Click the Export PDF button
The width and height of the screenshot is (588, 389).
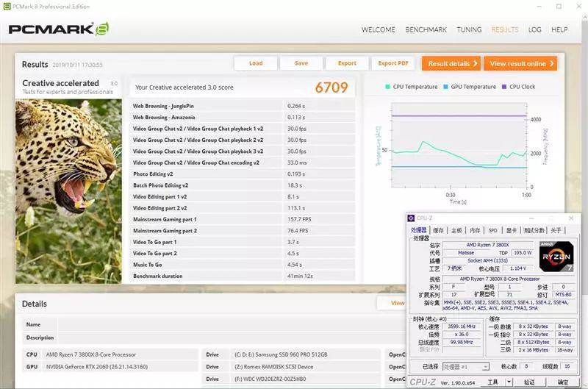(x=393, y=63)
